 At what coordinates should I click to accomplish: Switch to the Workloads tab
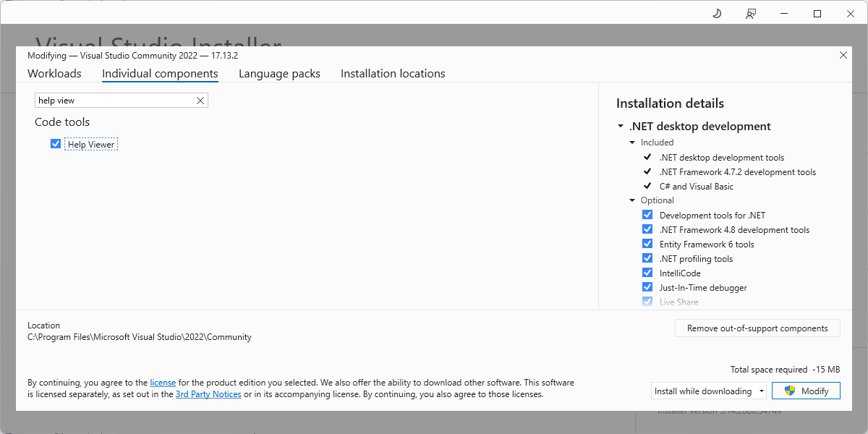tap(54, 73)
